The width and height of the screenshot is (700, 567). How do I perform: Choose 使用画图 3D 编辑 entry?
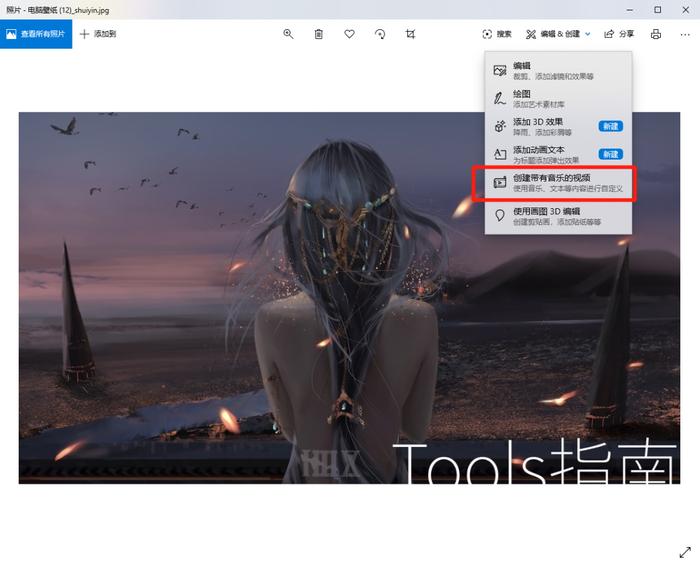click(558, 216)
